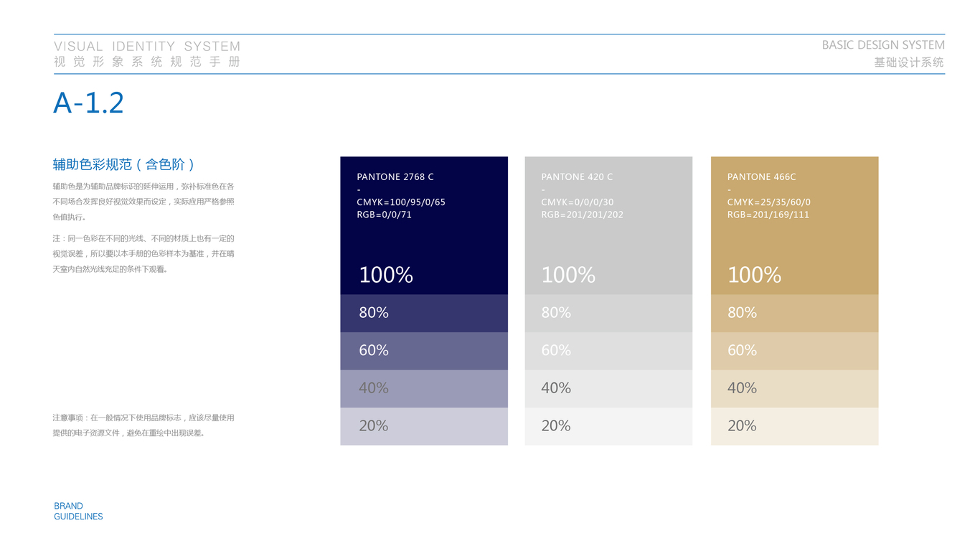Viewport: 980px width, 551px height.
Task: Click the paragraph starting '辅助色是为辅助品牌标识'
Action: coord(143,201)
